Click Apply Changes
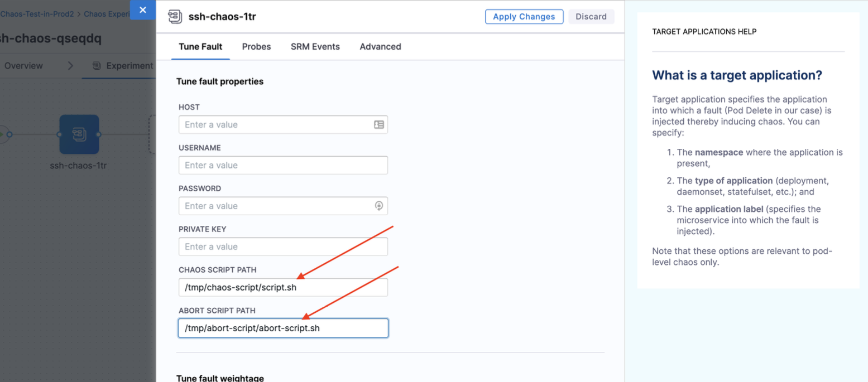 tap(524, 17)
